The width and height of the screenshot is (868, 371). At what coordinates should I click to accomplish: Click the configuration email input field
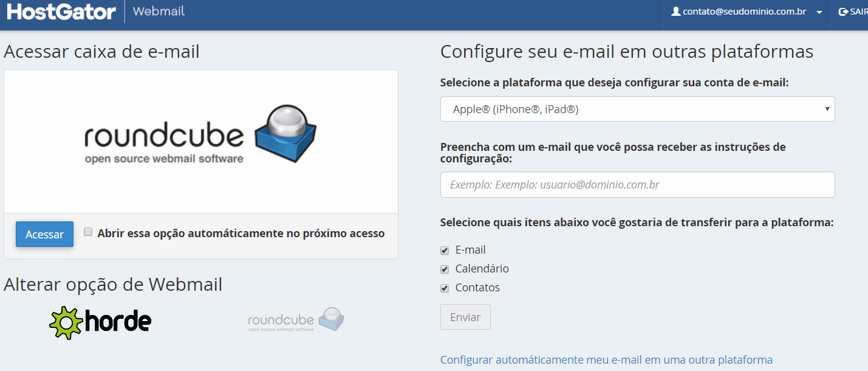[x=637, y=185]
